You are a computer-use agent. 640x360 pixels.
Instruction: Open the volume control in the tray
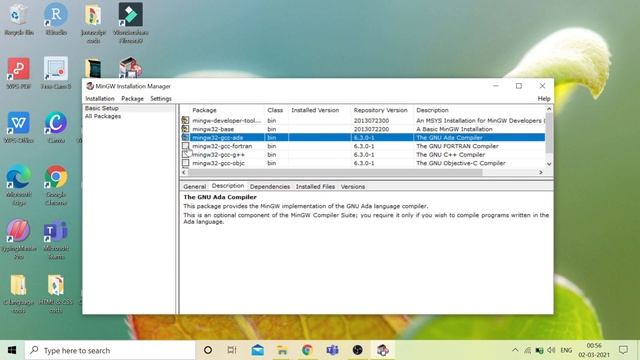[551, 350]
